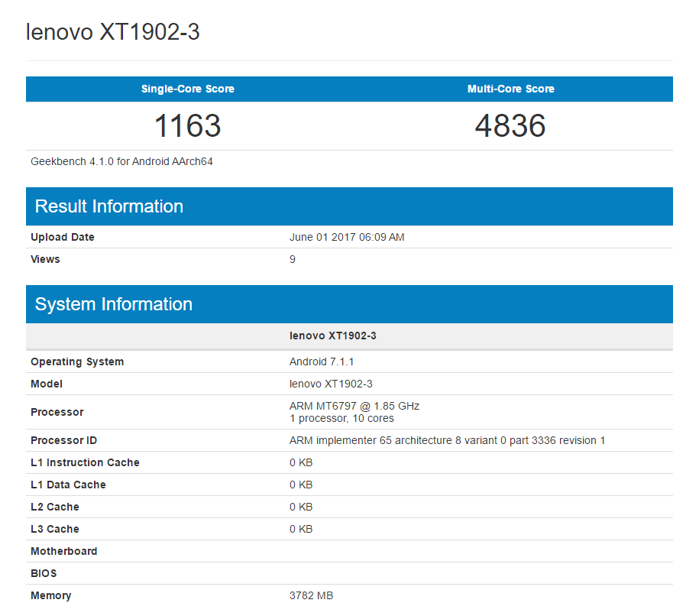The image size is (699, 616).
Task: Click the L1 Instruction Cache label
Action: [85, 462]
